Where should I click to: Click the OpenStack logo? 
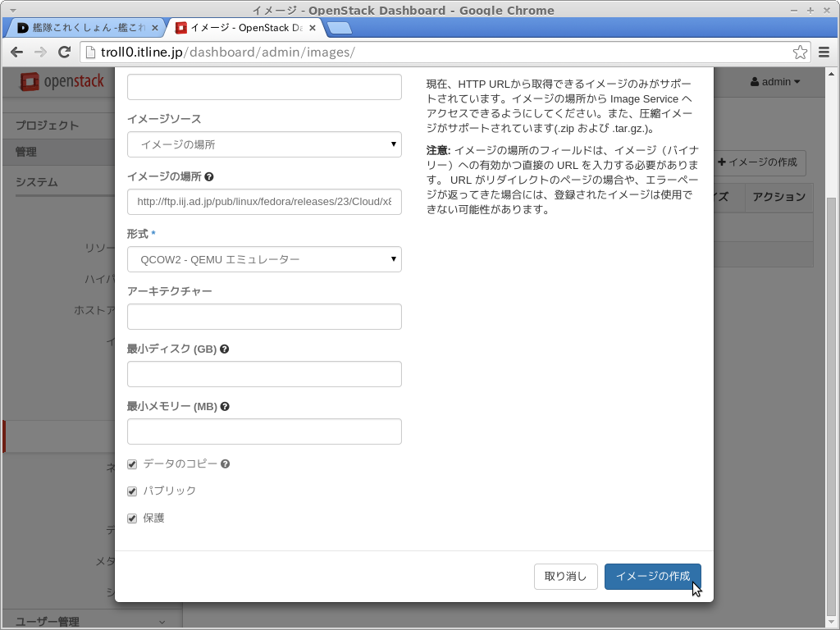[x=62, y=81]
